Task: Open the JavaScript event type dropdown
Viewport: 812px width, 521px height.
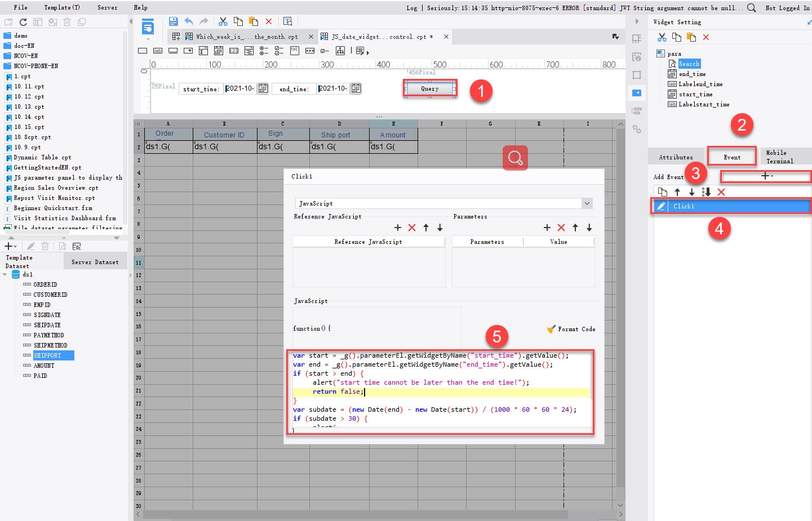Action: pyautogui.click(x=587, y=203)
